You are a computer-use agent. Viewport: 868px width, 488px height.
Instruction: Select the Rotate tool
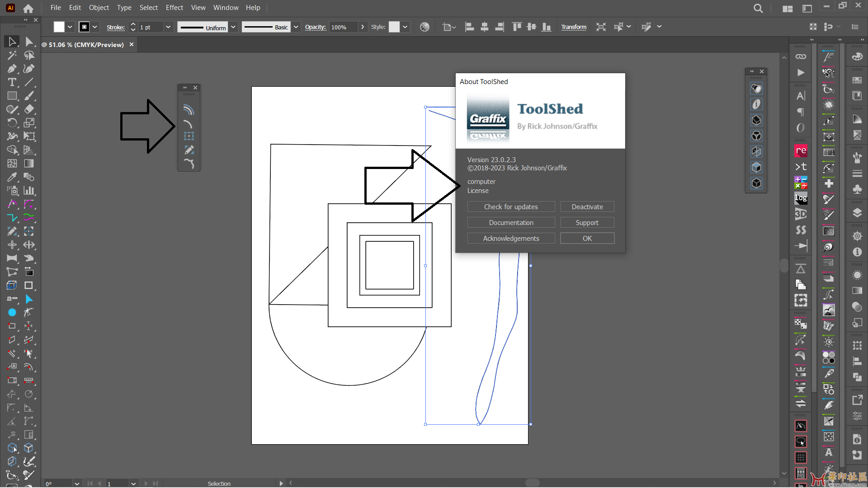(x=12, y=123)
